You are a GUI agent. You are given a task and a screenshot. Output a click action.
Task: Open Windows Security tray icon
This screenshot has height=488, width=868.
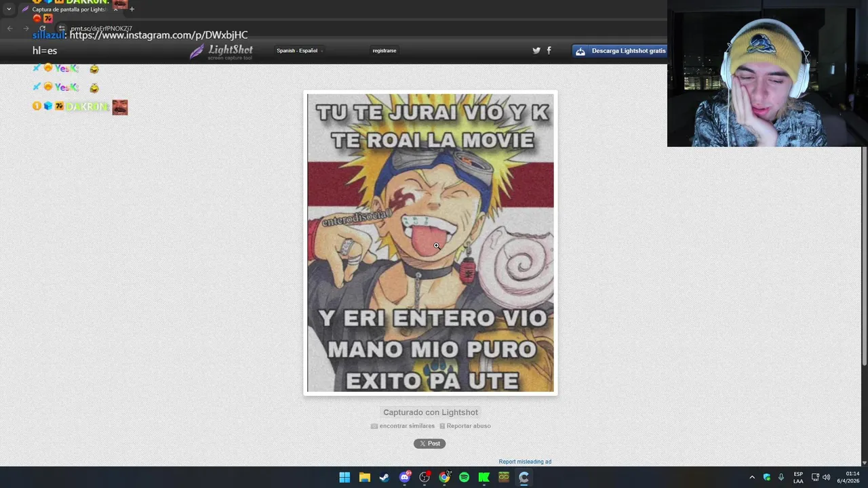tap(767, 477)
